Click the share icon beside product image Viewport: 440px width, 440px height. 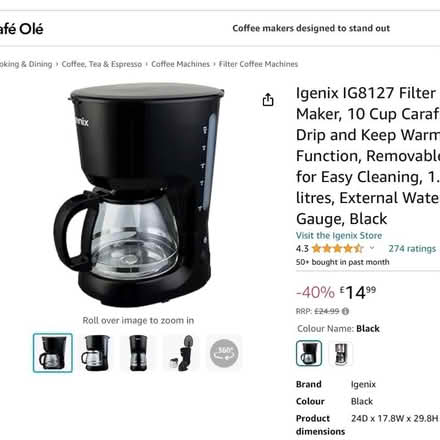tap(268, 100)
